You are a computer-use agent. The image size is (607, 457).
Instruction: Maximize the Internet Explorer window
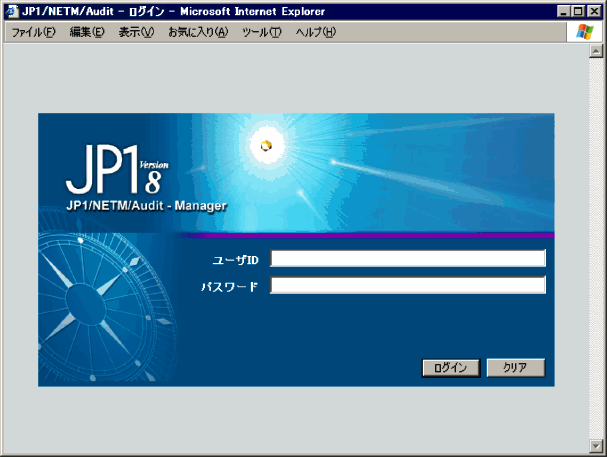click(x=578, y=11)
